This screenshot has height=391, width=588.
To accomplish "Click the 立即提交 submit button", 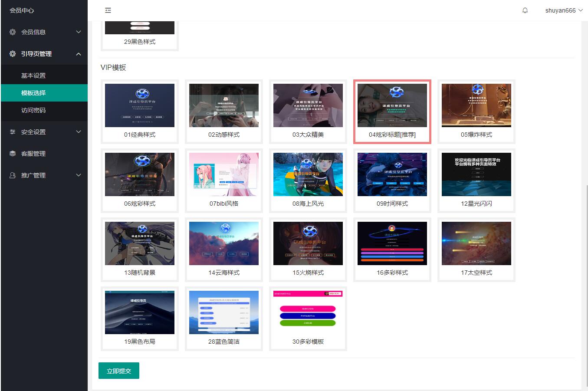I will click(x=118, y=371).
